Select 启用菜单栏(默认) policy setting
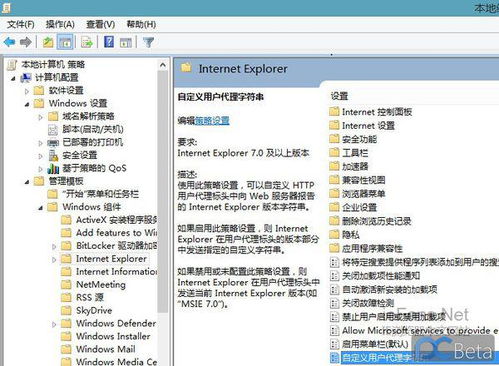Image resolution: width=499 pixels, height=366 pixels. pyautogui.click(x=369, y=344)
